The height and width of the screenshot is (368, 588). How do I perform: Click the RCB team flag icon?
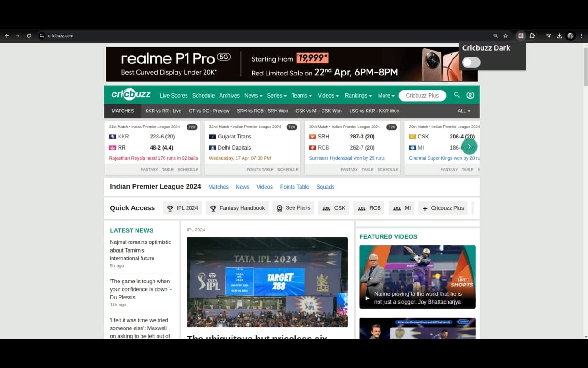[312, 148]
